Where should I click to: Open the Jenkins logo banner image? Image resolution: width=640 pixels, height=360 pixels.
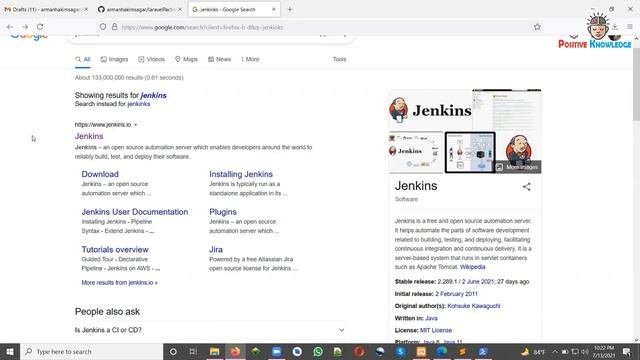tap(430, 110)
